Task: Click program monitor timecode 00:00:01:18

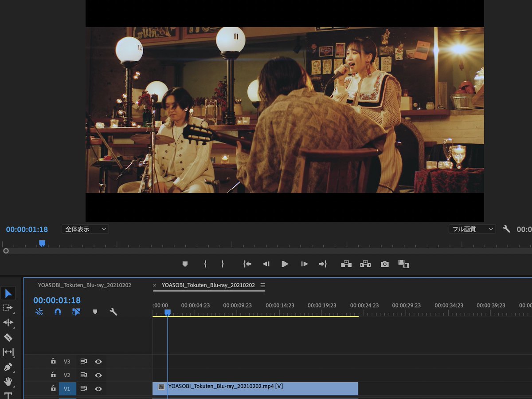Action: (x=27, y=229)
